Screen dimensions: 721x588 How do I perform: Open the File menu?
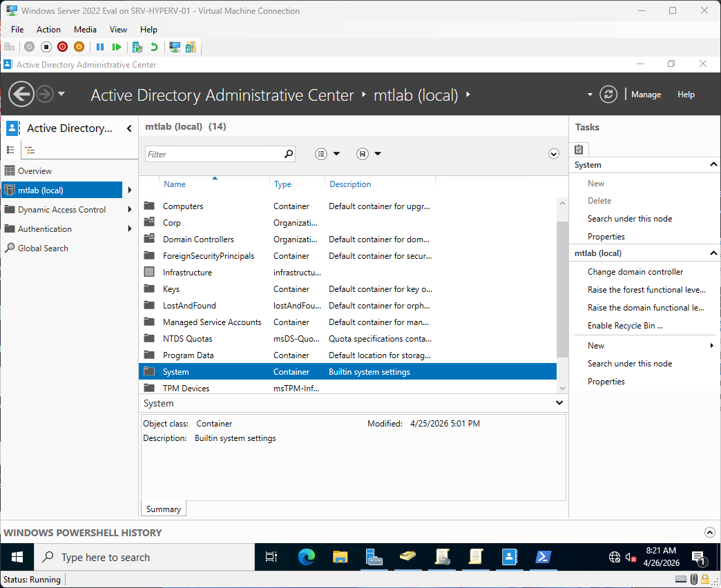pyautogui.click(x=17, y=30)
